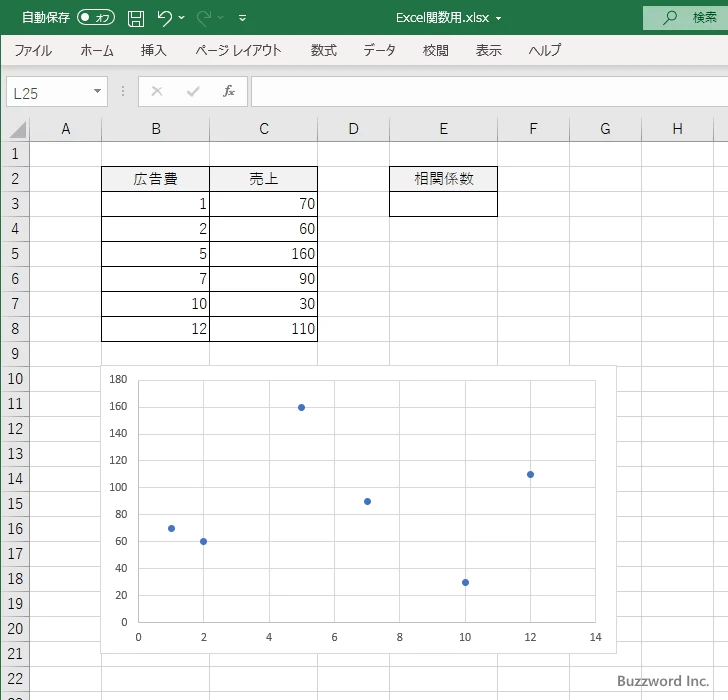Click the formula bar input area
Viewport: 728px width, 700px height.
point(489,92)
